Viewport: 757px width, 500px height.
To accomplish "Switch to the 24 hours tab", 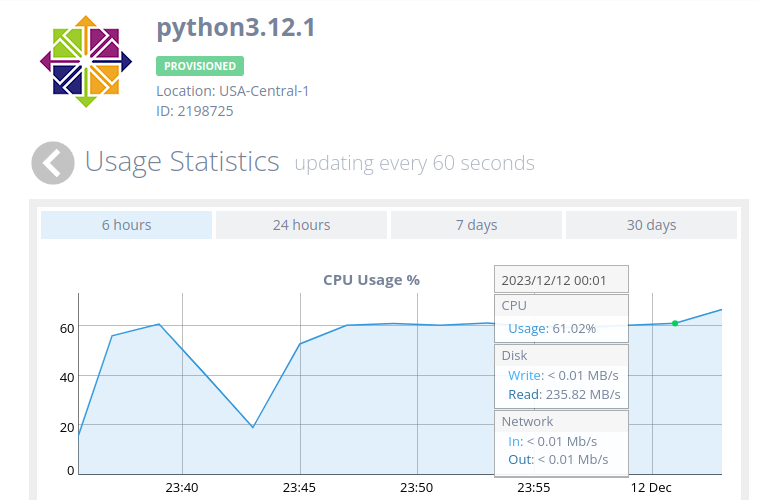I will click(301, 225).
